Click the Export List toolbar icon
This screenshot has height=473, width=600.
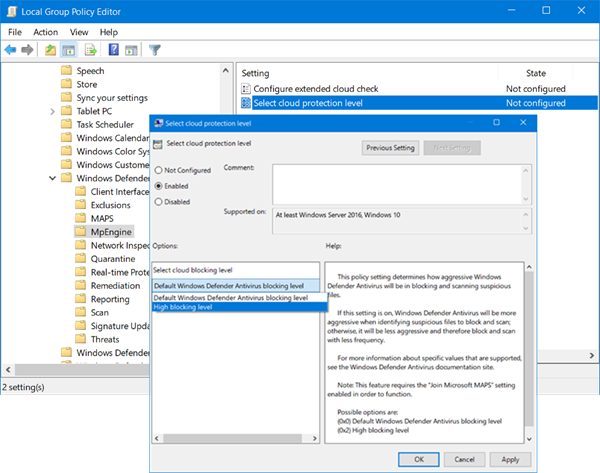pos(91,49)
